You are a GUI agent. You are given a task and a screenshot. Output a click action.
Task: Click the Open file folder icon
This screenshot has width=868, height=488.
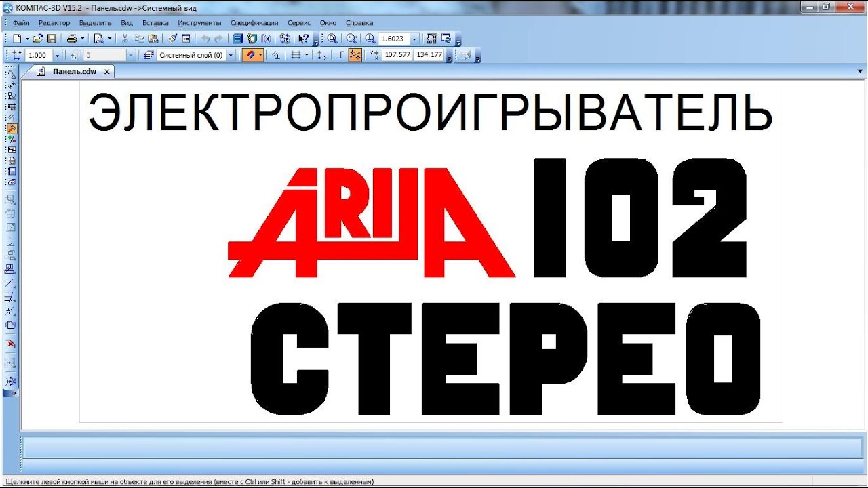point(38,39)
